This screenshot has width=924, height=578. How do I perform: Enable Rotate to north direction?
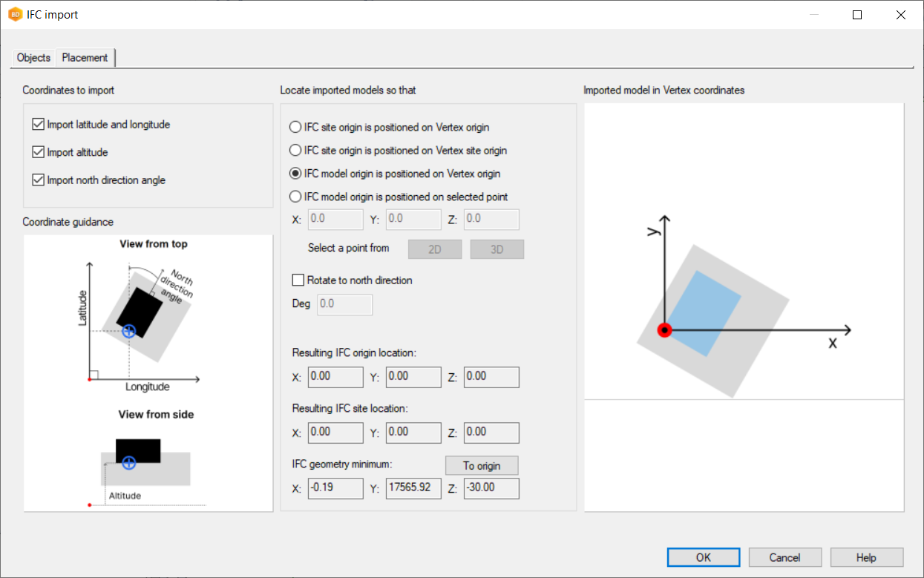point(298,280)
